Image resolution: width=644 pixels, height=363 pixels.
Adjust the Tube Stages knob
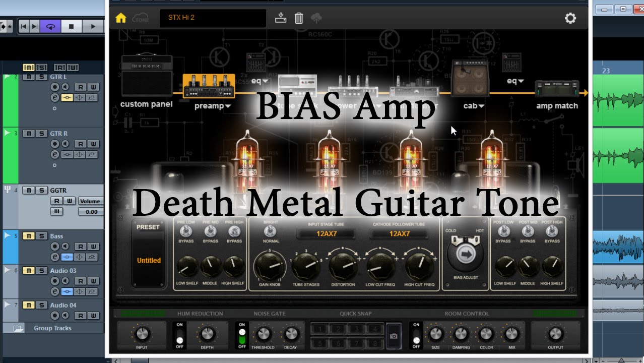306,266
